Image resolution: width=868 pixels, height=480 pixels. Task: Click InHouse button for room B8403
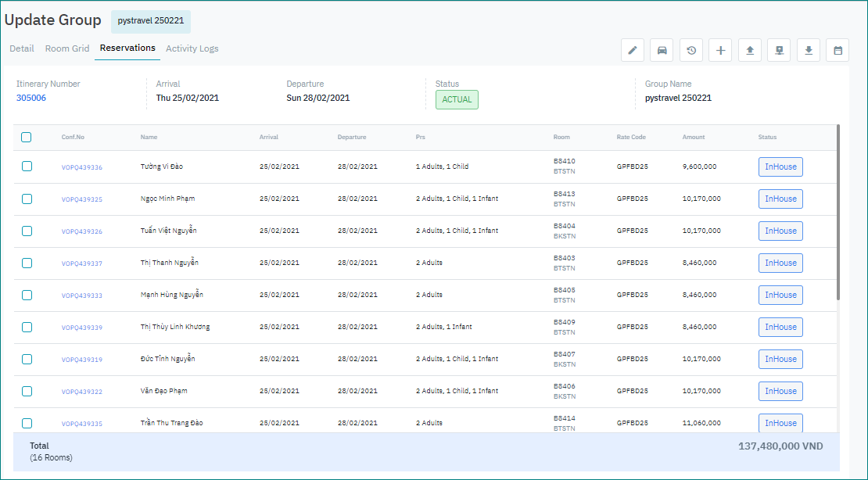pyautogui.click(x=780, y=263)
